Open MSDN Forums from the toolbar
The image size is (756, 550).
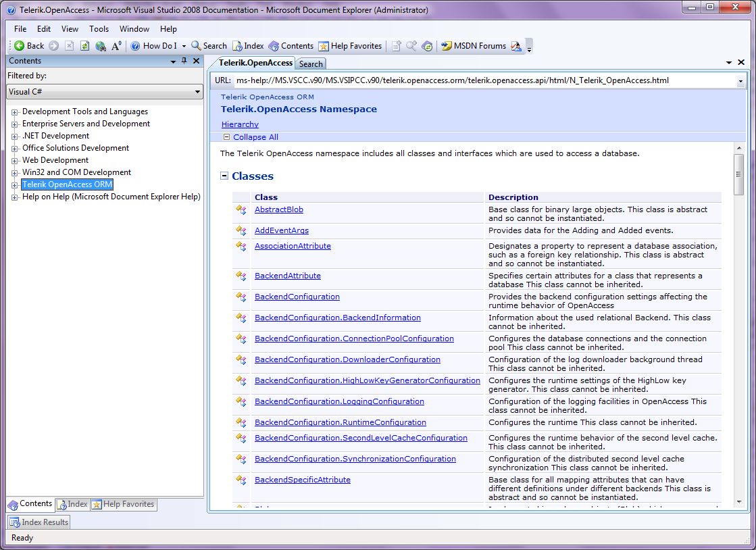pyautogui.click(x=473, y=46)
